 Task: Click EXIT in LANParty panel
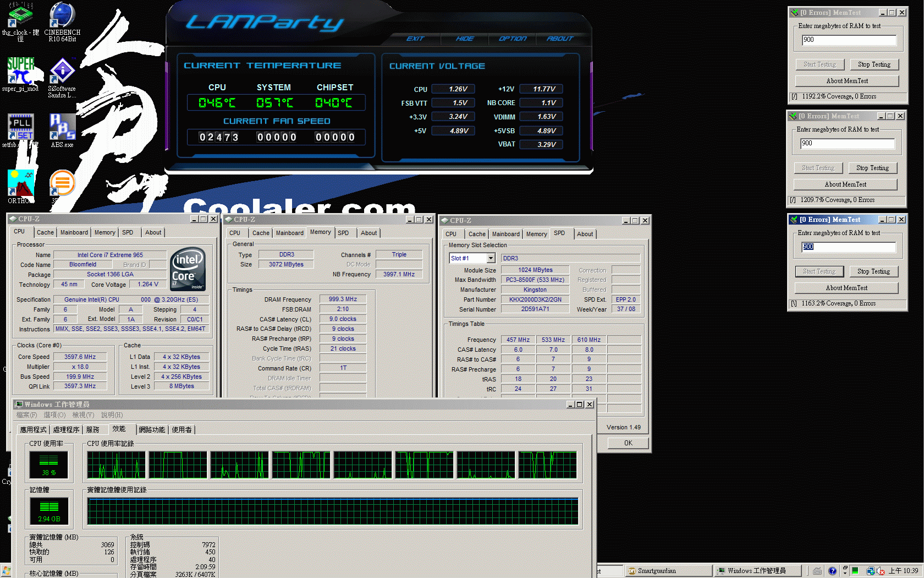click(415, 39)
